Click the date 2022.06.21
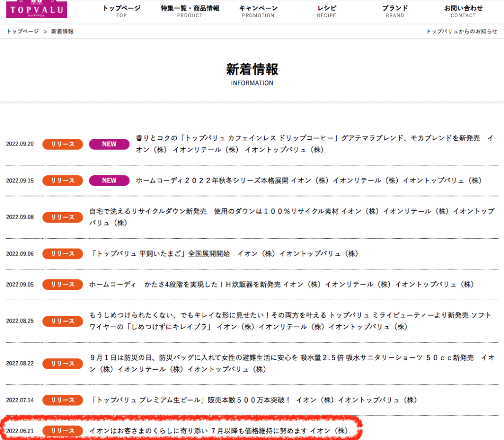Viewport: 504px width, 440px height. point(20,431)
